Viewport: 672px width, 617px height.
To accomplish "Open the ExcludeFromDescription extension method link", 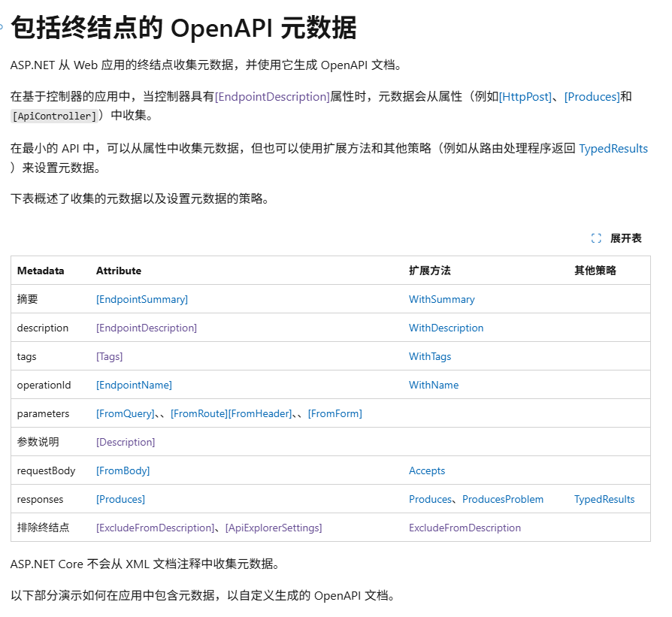I will pos(465,528).
